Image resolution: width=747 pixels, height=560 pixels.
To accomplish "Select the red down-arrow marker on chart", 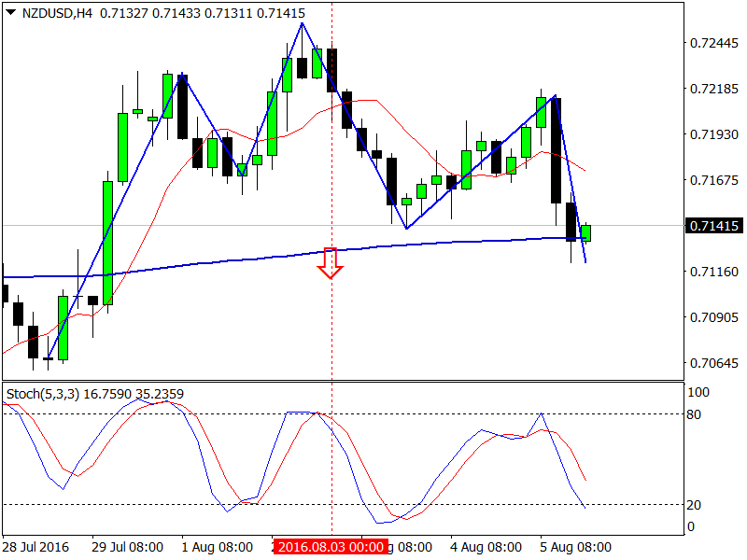I will point(331,262).
